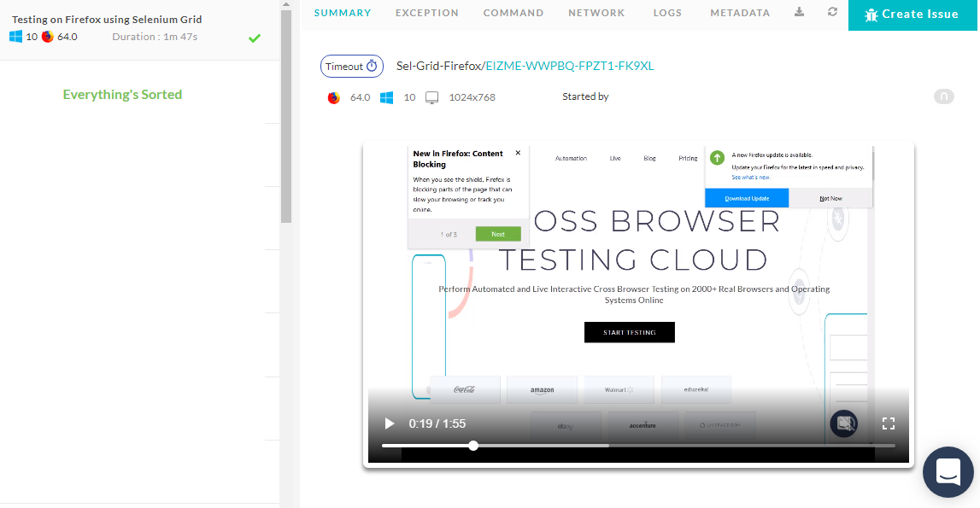Click the Started by label
The width and height of the screenshot is (980, 508).
tap(585, 96)
